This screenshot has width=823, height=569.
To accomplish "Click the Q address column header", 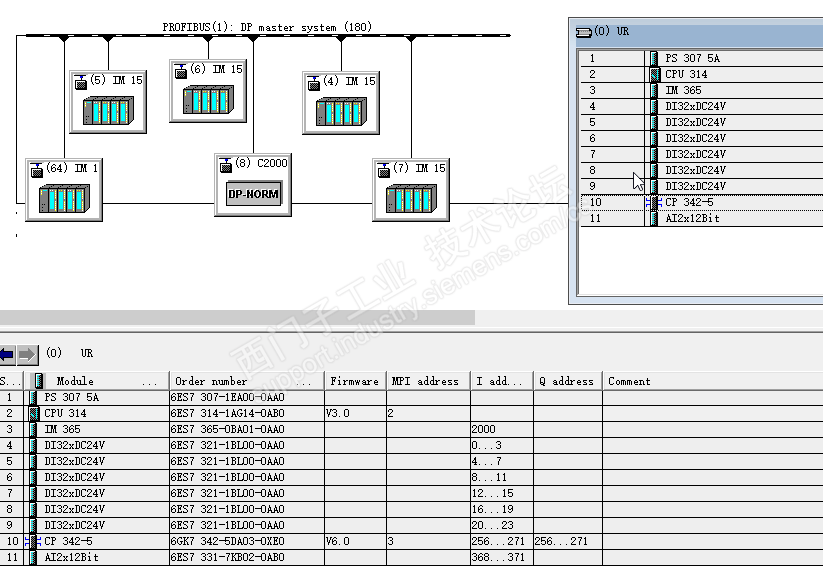I will point(567,381).
